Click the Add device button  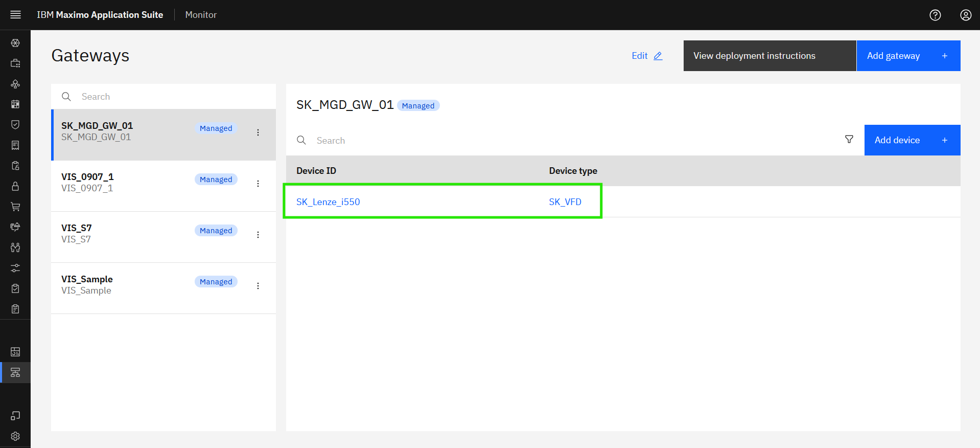tap(913, 140)
